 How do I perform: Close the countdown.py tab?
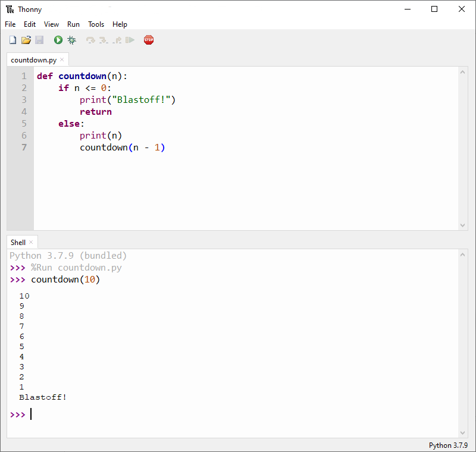62,59
